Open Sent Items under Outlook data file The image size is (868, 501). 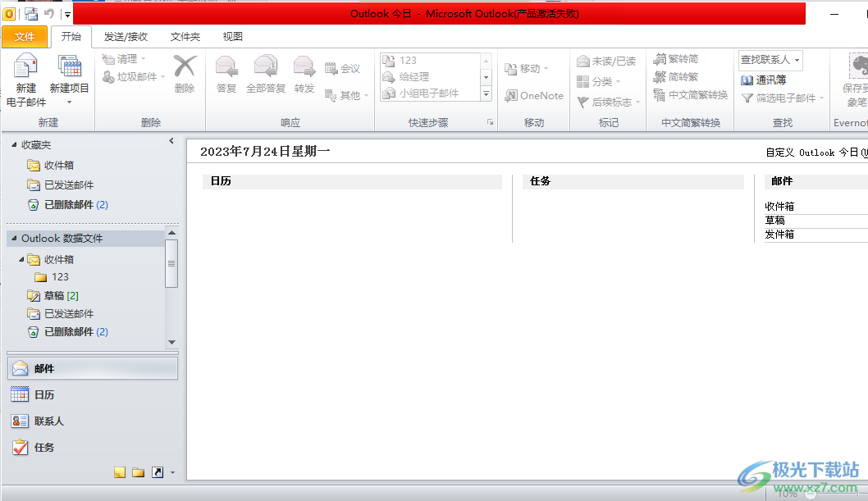pos(61,313)
